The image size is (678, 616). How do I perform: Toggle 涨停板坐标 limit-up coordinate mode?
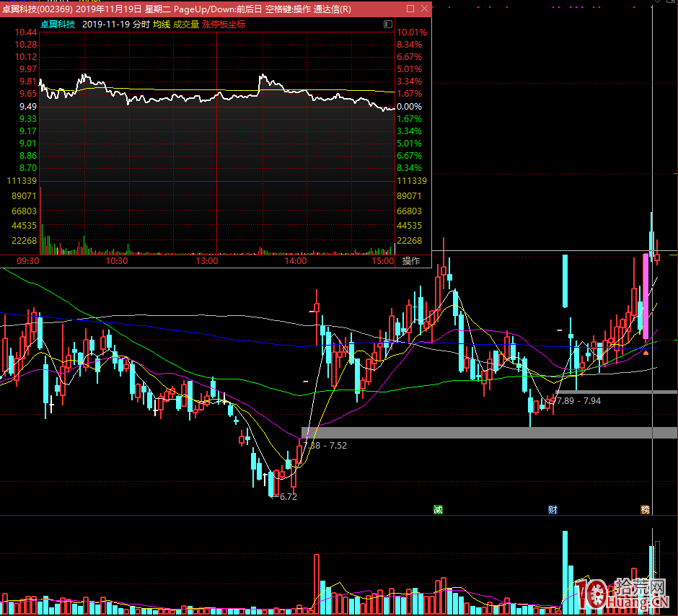click(x=224, y=24)
